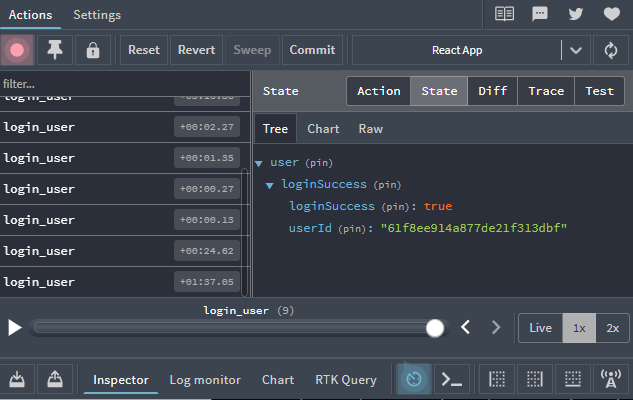Switch to the Log monitor
Image resolution: width=633 pixels, height=400 pixels.
pyautogui.click(x=205, y=380)
